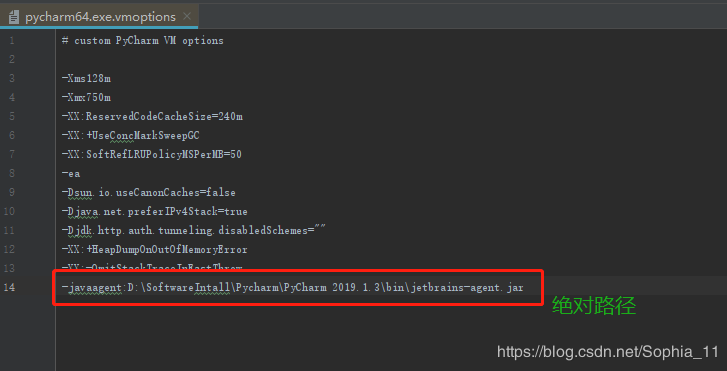
Task: Click line number 8 in gutter
Action: click(12, 174)
